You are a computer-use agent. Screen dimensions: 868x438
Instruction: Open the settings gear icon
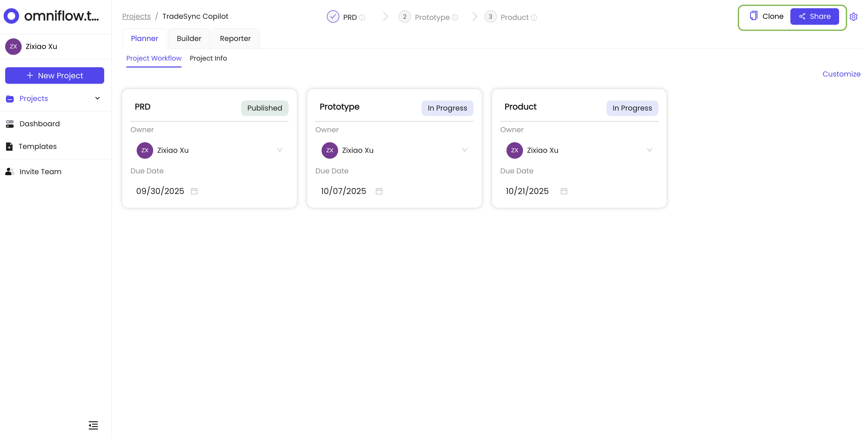coord(853,16)
